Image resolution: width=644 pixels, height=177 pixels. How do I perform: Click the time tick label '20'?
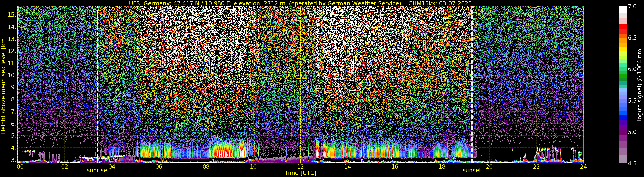point(489,166)
